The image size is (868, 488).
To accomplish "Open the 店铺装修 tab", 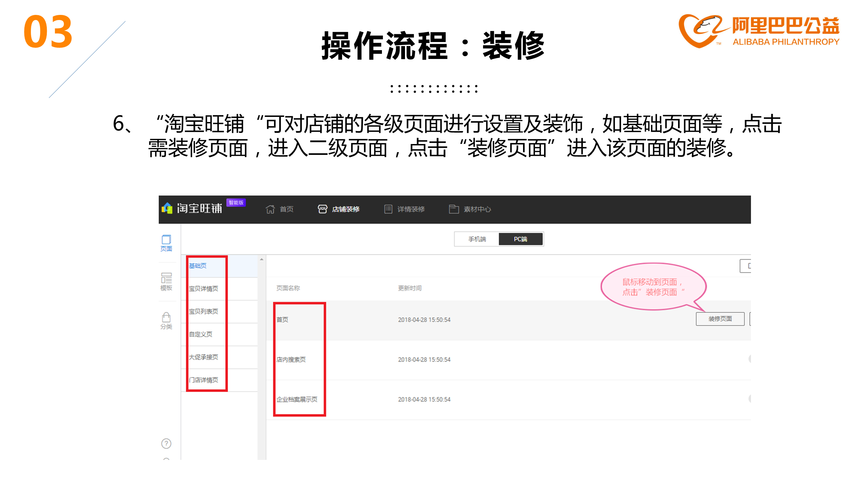I will pos(339,209).
